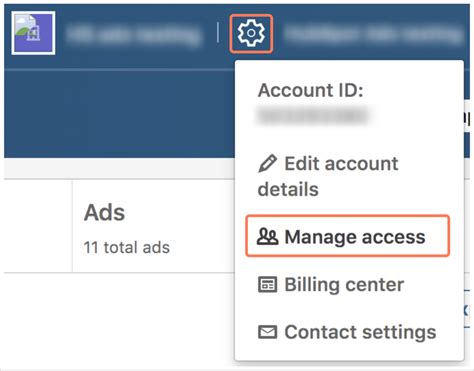Select the blurred Account ID number
This screenshot has height=371, width=474.
click(313, 116)
